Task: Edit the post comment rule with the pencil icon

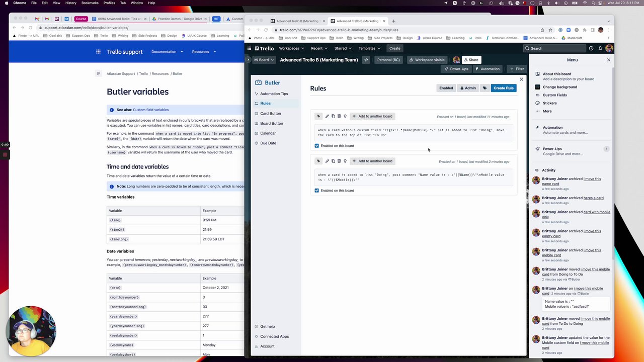Action: (327, 161)
